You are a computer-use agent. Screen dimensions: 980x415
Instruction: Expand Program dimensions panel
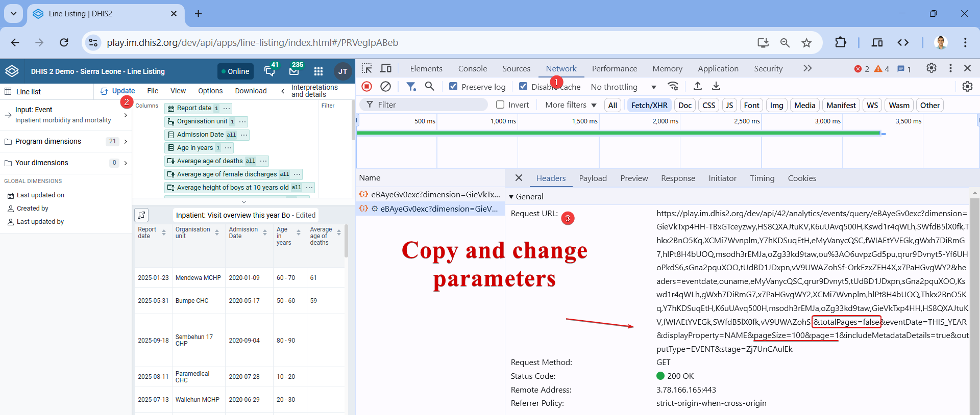(66, 141)
